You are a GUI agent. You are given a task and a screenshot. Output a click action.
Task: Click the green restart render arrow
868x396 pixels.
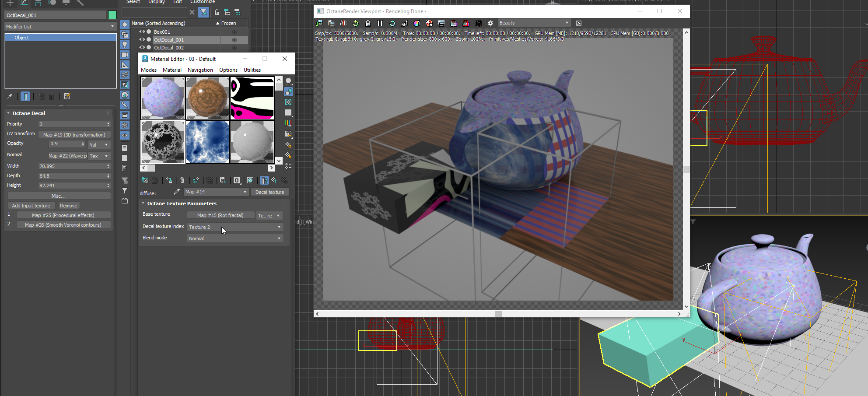[356, 23]
